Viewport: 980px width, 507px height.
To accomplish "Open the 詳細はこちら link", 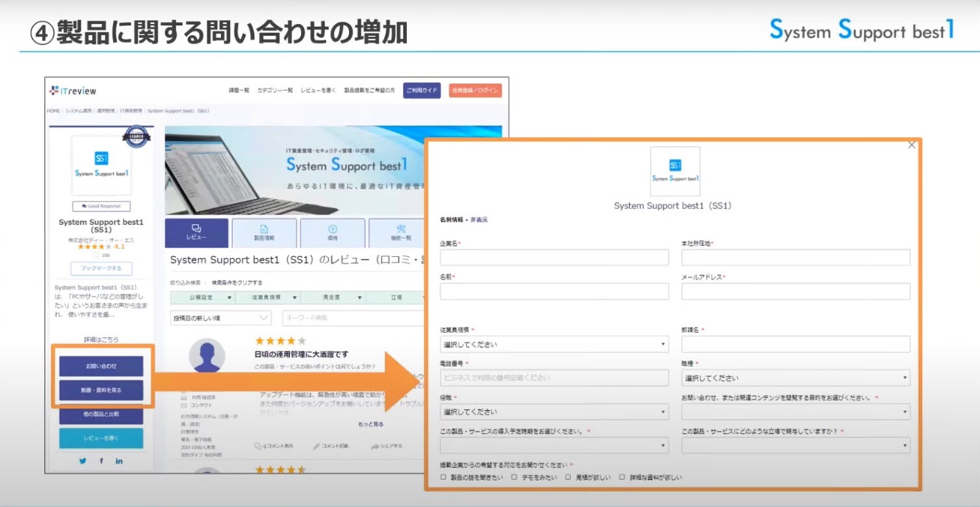I will (101, 339).
